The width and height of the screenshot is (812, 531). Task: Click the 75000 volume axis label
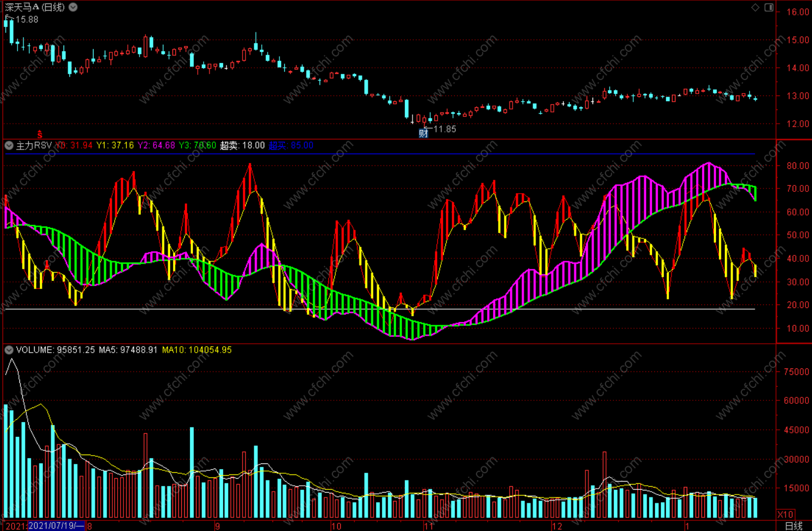[797, 371]
